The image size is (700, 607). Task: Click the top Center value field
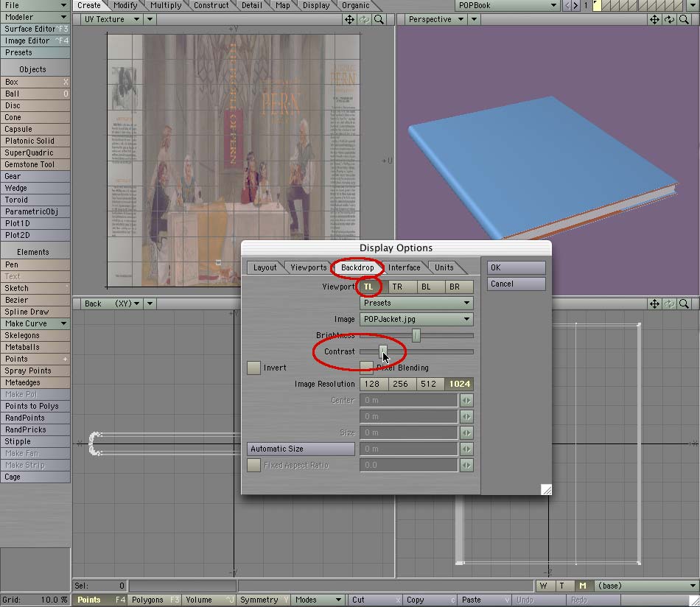408,400
